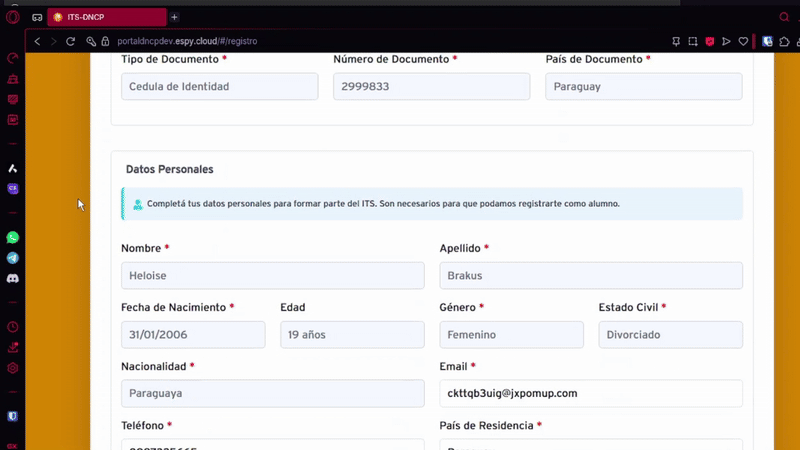Click into the Email input field
The height and width of the screenshot is (450, 800).
(x=590, y=393)
